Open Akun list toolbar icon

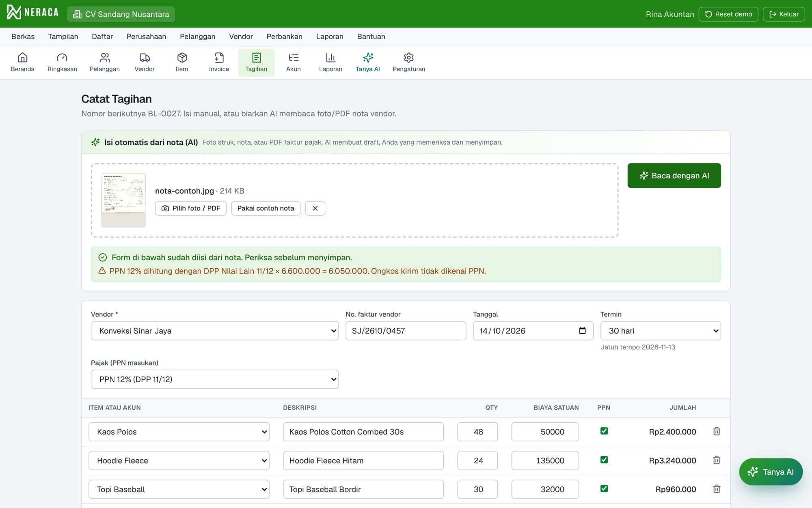click(293, 63)
